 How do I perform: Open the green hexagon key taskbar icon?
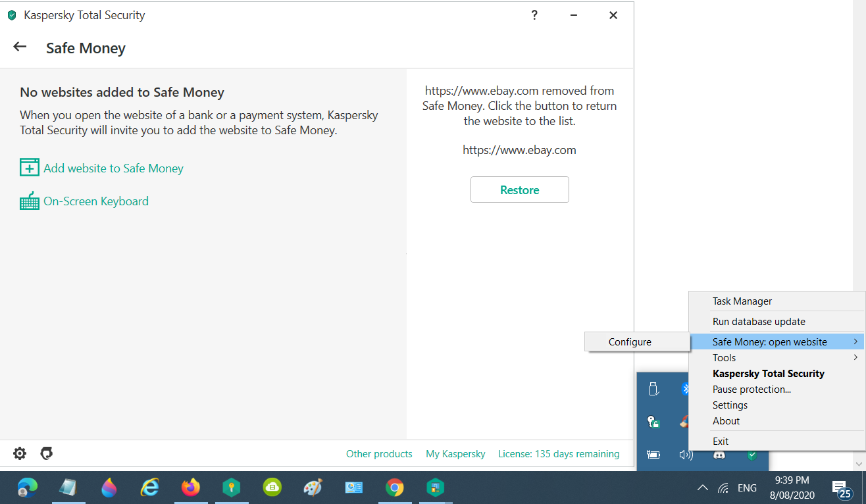tap(232, 488)
